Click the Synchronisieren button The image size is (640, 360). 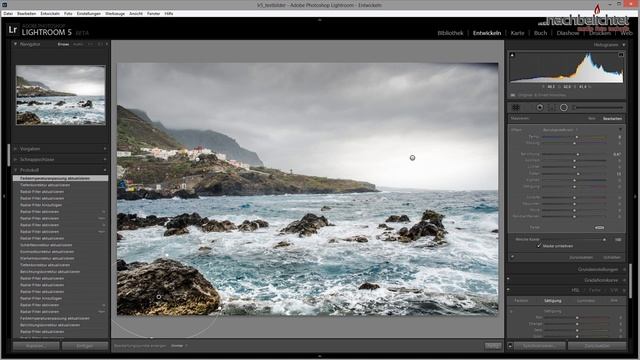pos(540,346)
